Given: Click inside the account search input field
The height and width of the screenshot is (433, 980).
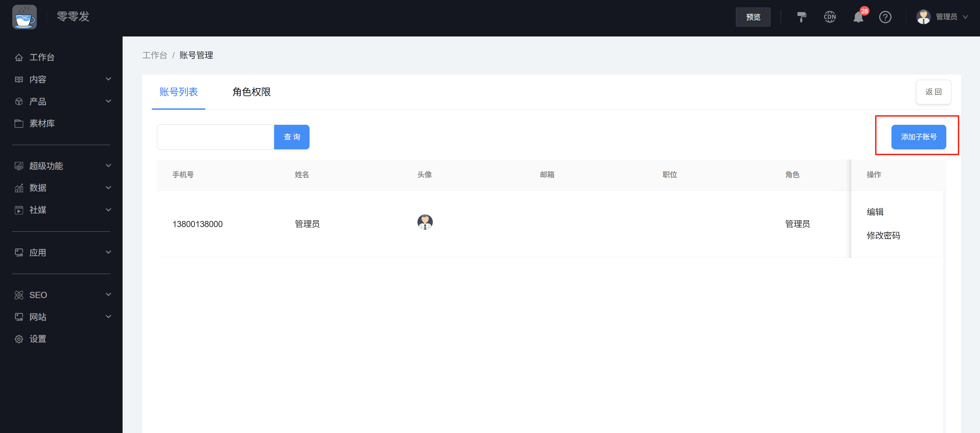Looking at the screenshot, I should (x=215, y=137).
